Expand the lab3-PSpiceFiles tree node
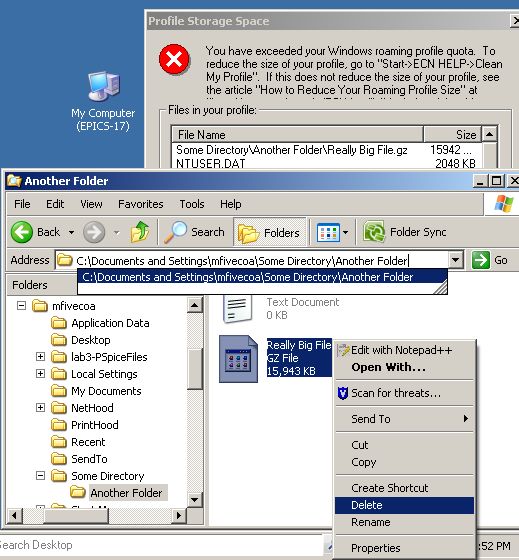The height and width of the screenshot is (560, 519). pyautogui.click(x=40, y=356)
